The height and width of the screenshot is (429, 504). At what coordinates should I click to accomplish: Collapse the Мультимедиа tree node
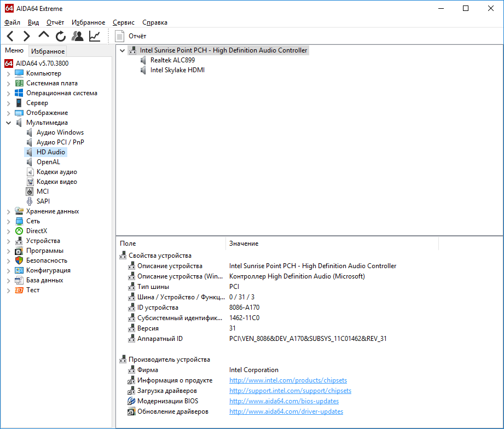[8, 123]
